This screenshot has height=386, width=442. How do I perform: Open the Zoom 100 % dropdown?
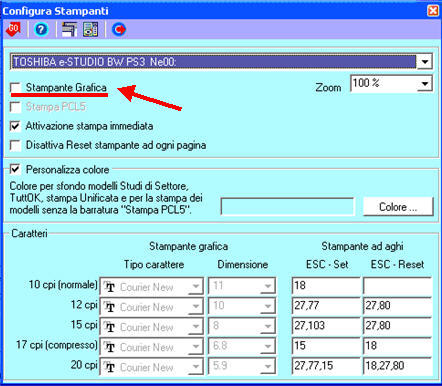[424, 83]
